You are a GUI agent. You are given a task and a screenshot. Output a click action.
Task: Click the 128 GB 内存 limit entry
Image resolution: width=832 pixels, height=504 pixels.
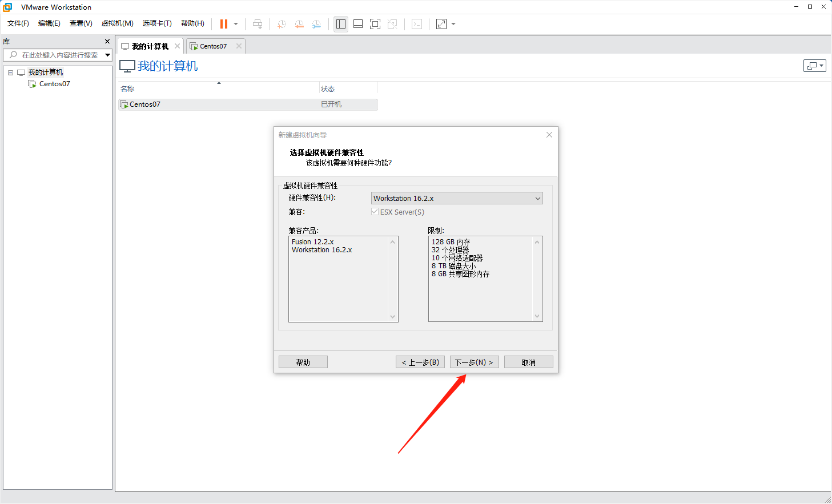coord(451,242)
